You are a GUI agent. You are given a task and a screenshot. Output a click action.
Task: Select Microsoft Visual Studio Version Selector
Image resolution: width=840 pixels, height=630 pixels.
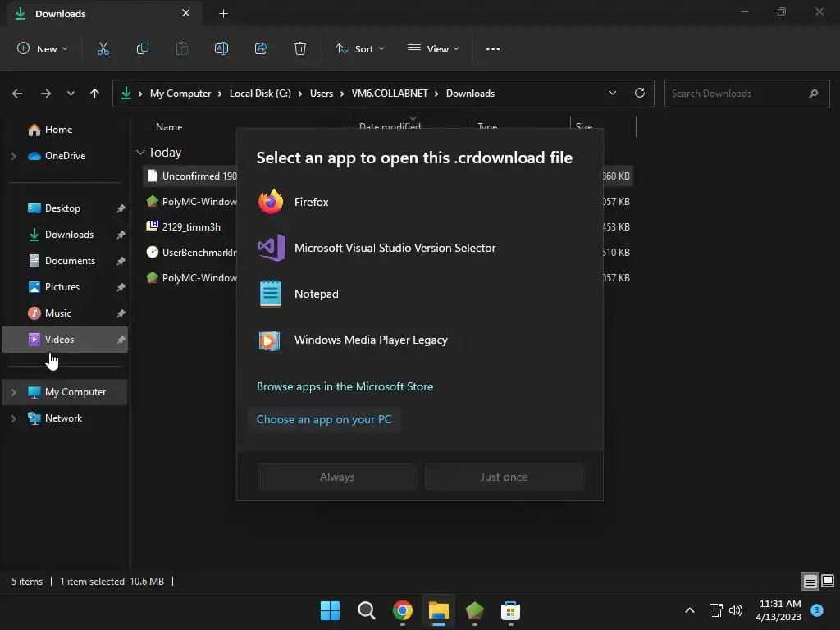coord(419,248)
